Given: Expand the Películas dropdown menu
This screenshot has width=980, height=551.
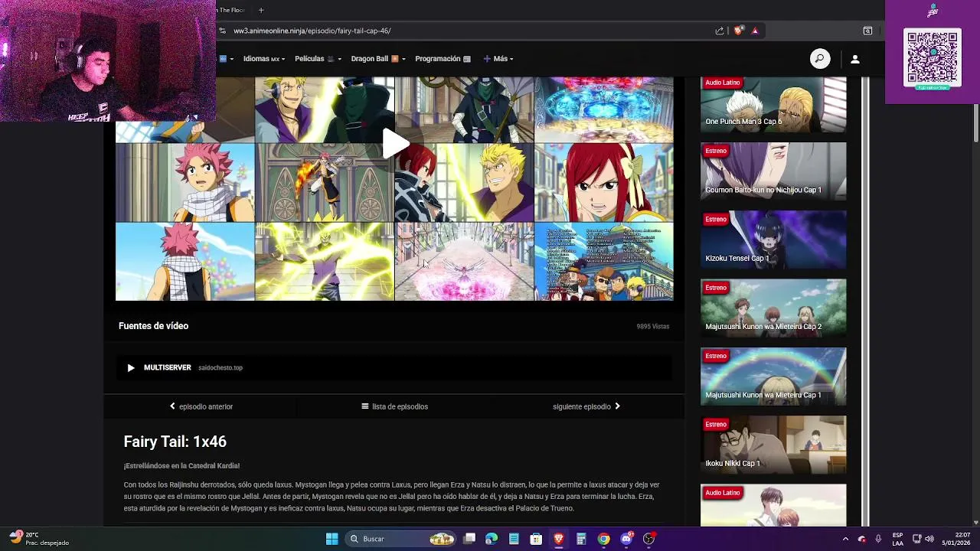Looking at the screenshot, I should pyautogui.click(x=318, y=59).
